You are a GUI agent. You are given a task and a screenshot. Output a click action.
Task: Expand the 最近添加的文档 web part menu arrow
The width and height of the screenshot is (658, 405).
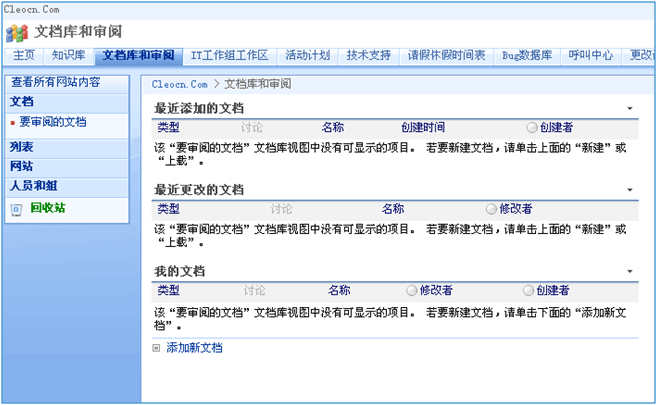[x=630, y=109]
